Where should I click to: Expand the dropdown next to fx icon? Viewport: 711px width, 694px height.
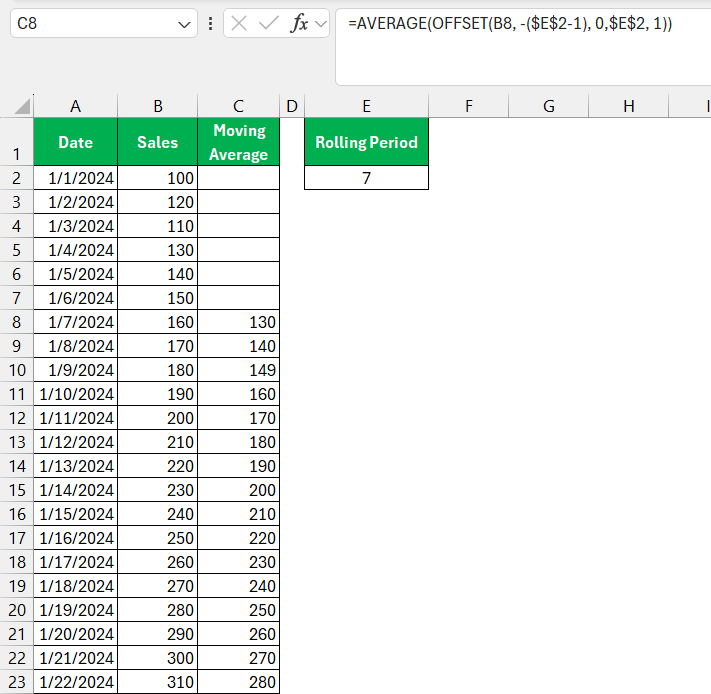point(321,24)
